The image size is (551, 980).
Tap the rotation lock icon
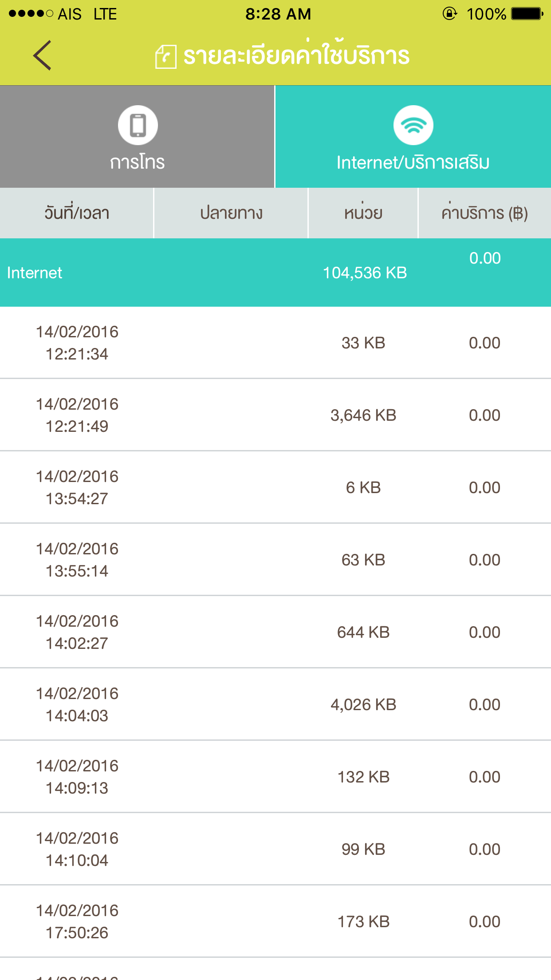click(449, 14)
